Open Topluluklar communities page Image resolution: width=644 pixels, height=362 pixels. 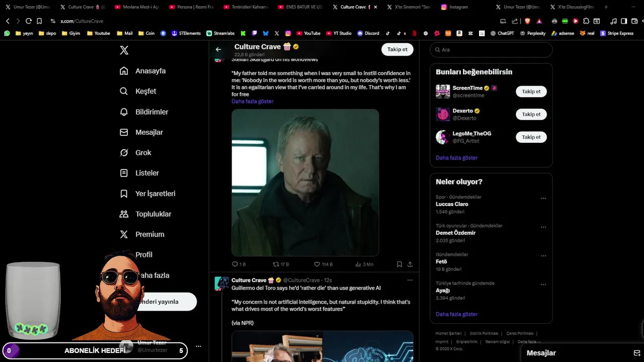click(x=145, y=214)
